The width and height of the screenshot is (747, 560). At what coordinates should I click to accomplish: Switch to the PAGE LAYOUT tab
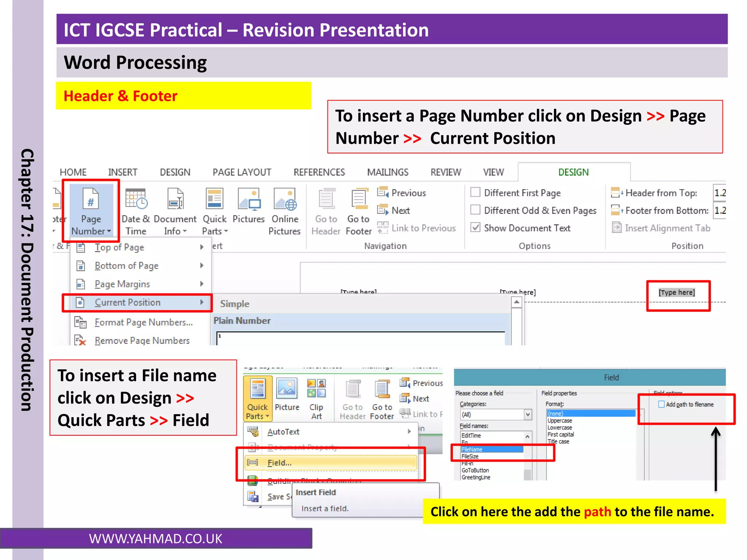point(242,172)
